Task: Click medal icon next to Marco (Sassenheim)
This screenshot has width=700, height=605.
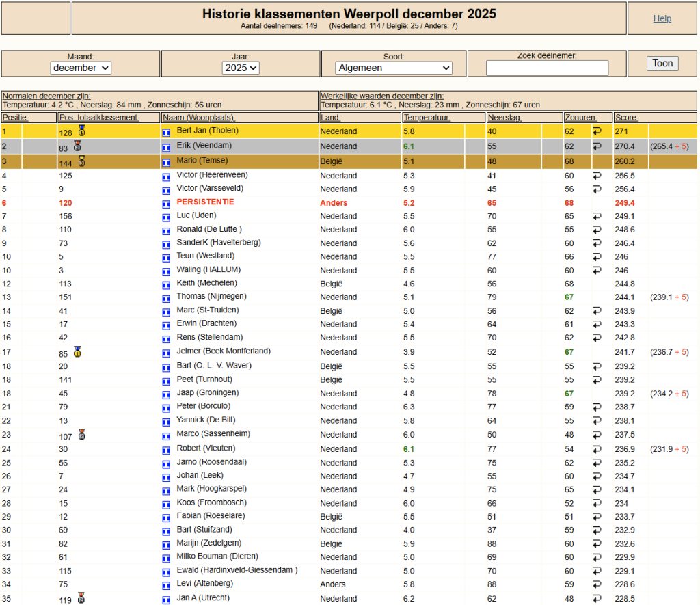Action: [82, 434]
